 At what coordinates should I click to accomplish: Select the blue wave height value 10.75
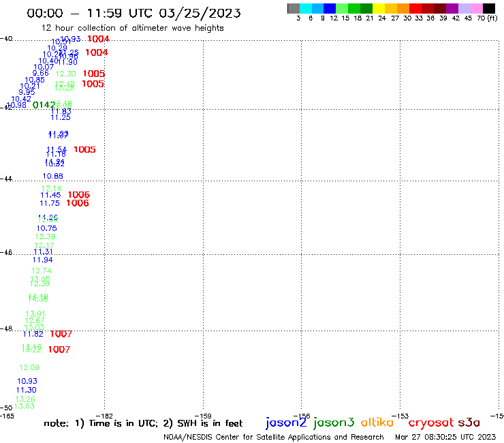pyautogui.click(x=46, y=228)
